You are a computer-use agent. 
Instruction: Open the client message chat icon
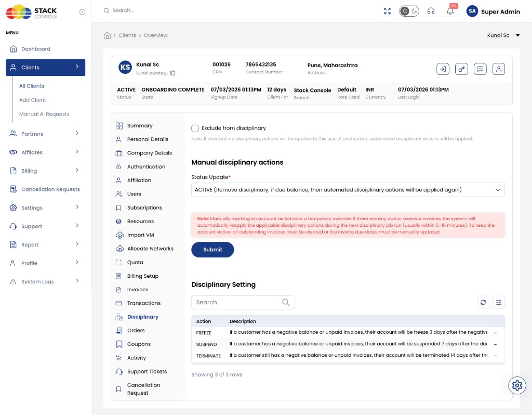(480, 69)
